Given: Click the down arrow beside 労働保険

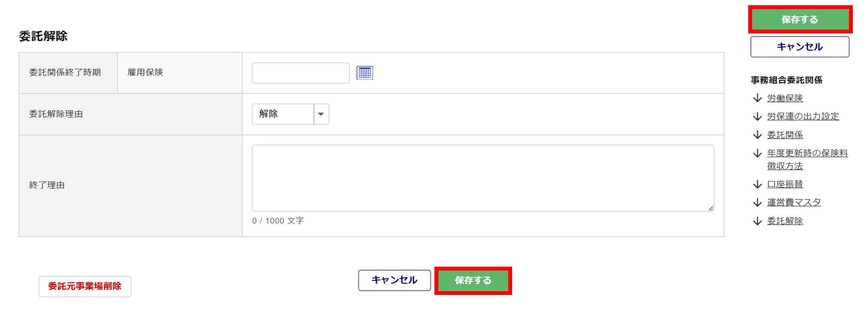Looking at the screenshot, I should click(x=757, y=98).
